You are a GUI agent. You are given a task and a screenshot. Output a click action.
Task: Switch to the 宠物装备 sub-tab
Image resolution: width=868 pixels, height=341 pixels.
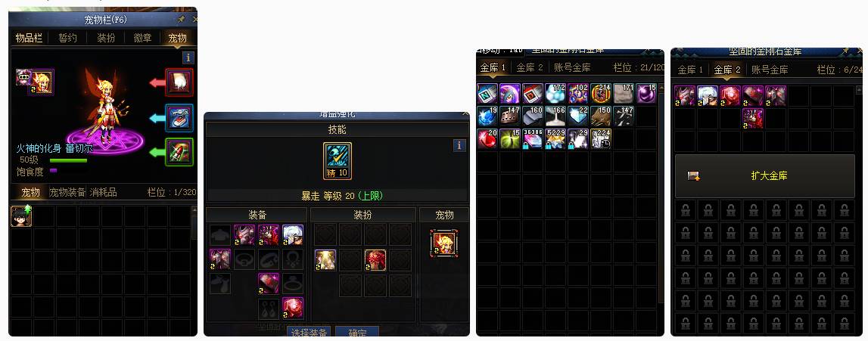coord(67,192)
